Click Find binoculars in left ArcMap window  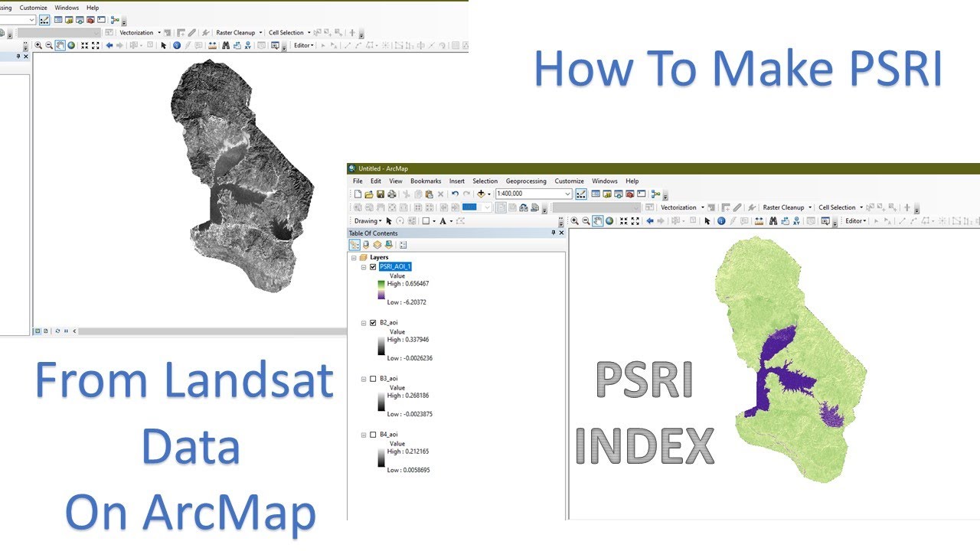coord(226,45)
